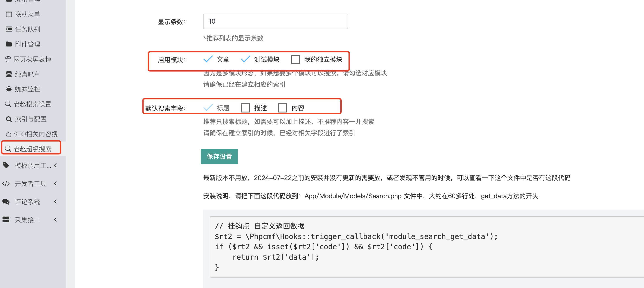Expand the 采集接口 menu chevron
This screenshot has height=288, width=644.
(x=55, y=220)
